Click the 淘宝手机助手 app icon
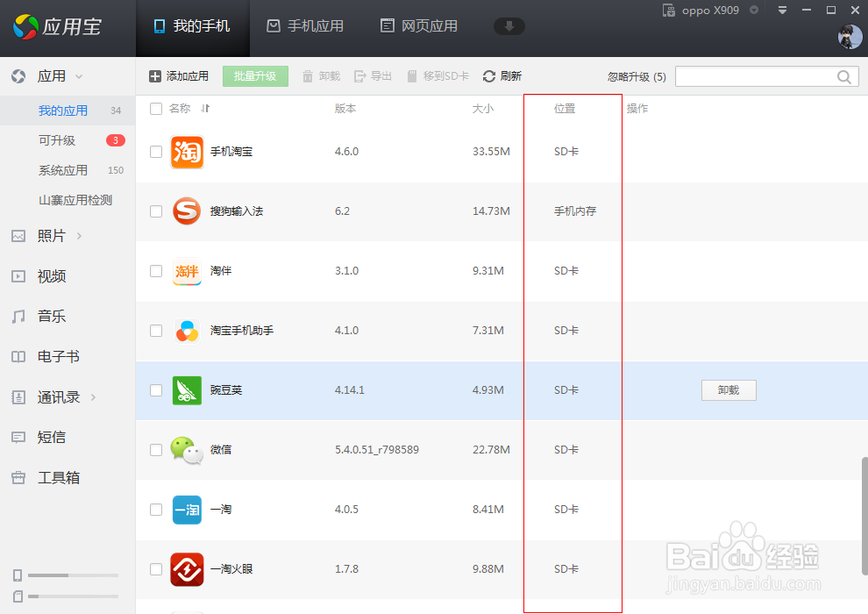Image resolution: width=868 pixels, height=614 pixels. point(187,331)
